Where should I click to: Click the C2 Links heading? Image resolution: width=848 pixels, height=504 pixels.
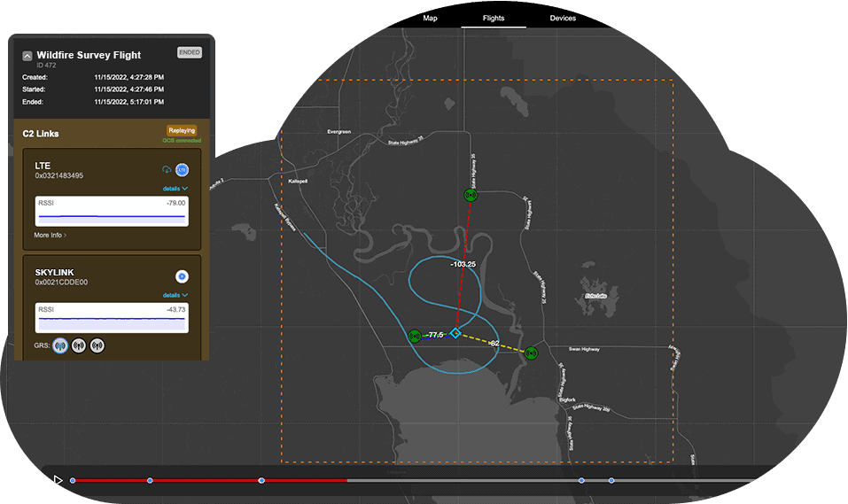[x=41, y=134]
